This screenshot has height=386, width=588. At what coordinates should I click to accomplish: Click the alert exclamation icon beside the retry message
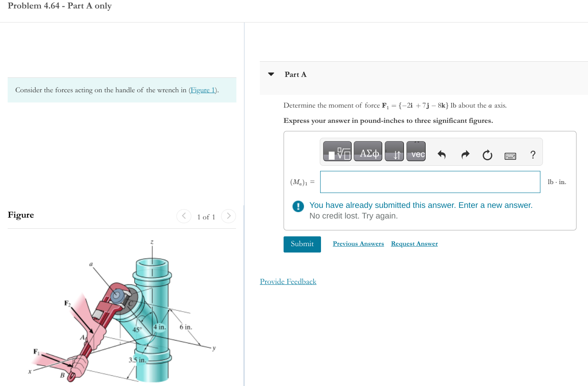(x=298, y=206)
